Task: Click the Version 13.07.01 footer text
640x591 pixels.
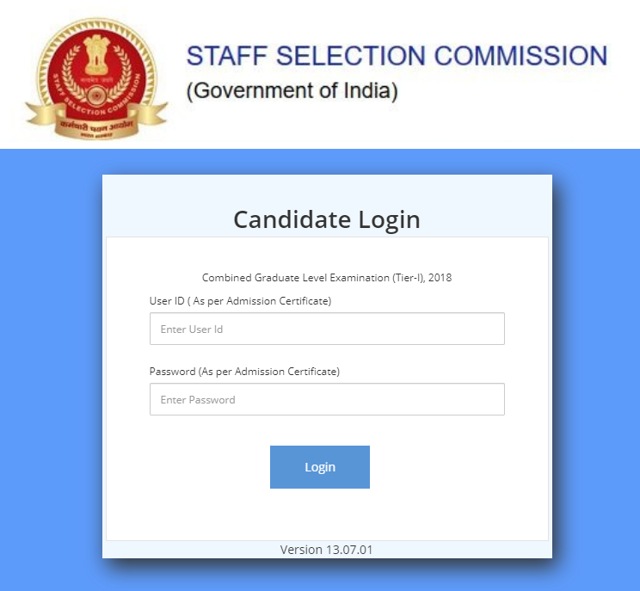Action: [326, 550]
